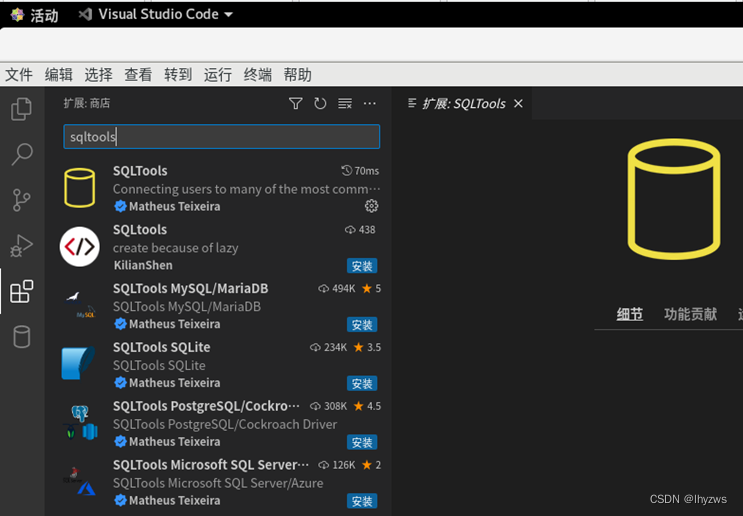The image size is (743, 516).
Task: Select the SQLtools 'create because of lazy' entry
Action: click(x=221, y=247)
